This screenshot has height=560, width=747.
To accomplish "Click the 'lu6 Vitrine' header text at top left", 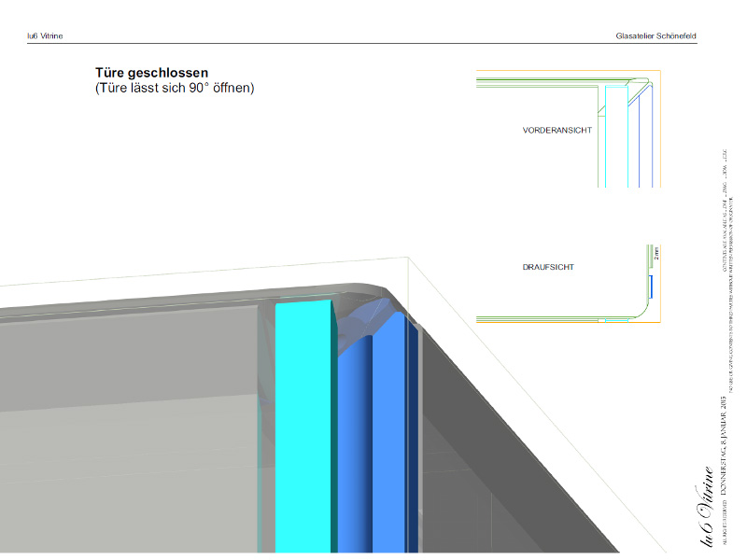I will (x=45, y=35).
